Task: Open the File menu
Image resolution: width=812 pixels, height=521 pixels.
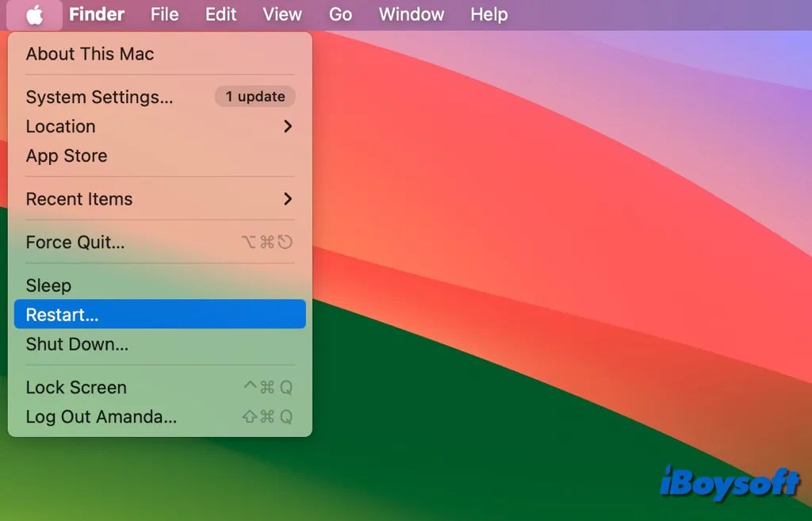Action: coord(163,14)
